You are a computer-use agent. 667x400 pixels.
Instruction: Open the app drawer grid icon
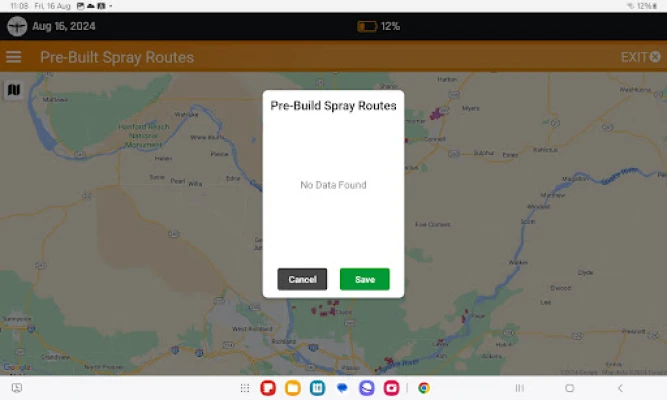click(245, 388)
